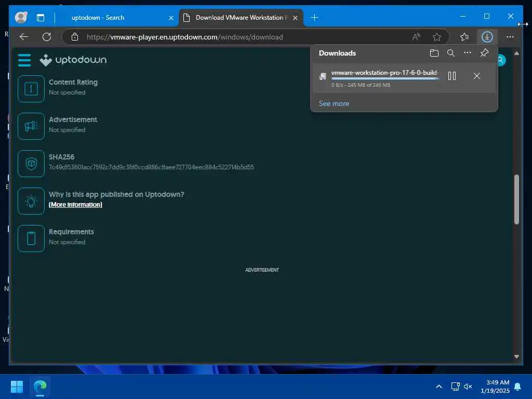Click See more in Downloads
The width and height of the screenshot is (532, 399).
pyautogui.click(x=334, y=103)
